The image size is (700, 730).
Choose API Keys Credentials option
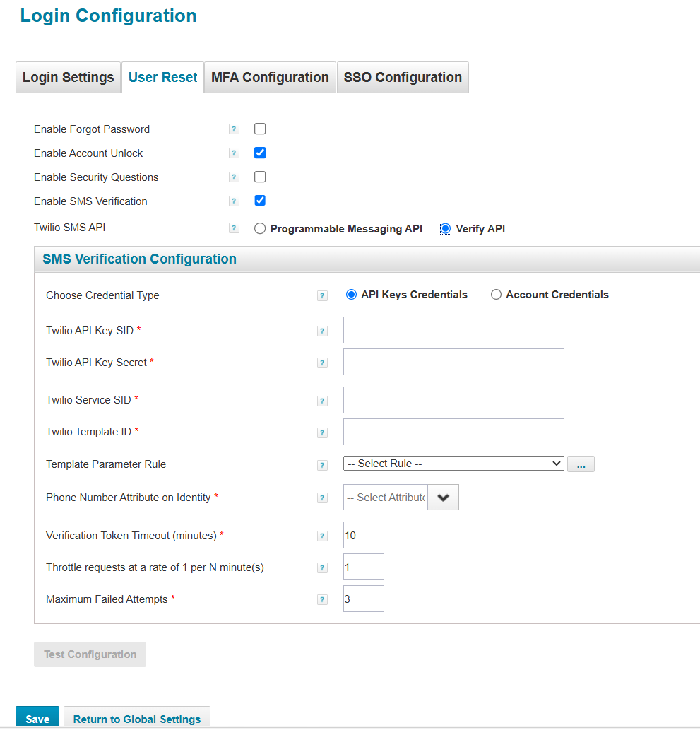tap(351, 295)
